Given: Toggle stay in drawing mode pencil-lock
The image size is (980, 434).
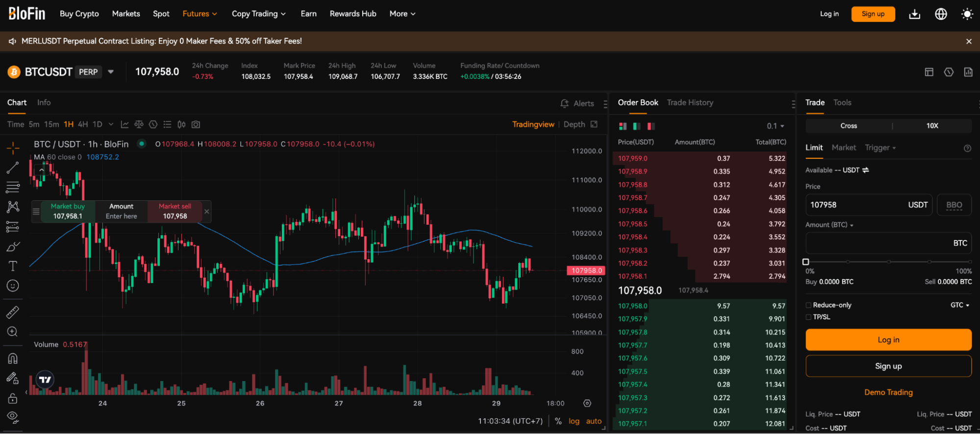Looking at the screenshot, I should point(13,378).
